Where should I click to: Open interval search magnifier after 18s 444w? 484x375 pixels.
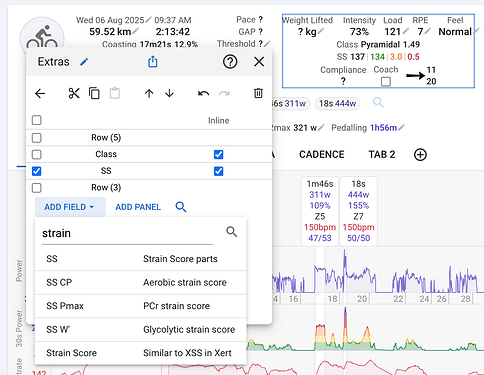coord(378,103)
